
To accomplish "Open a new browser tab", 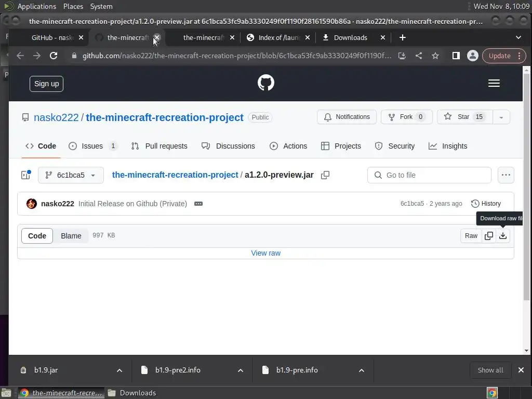I will pos(403,37).
